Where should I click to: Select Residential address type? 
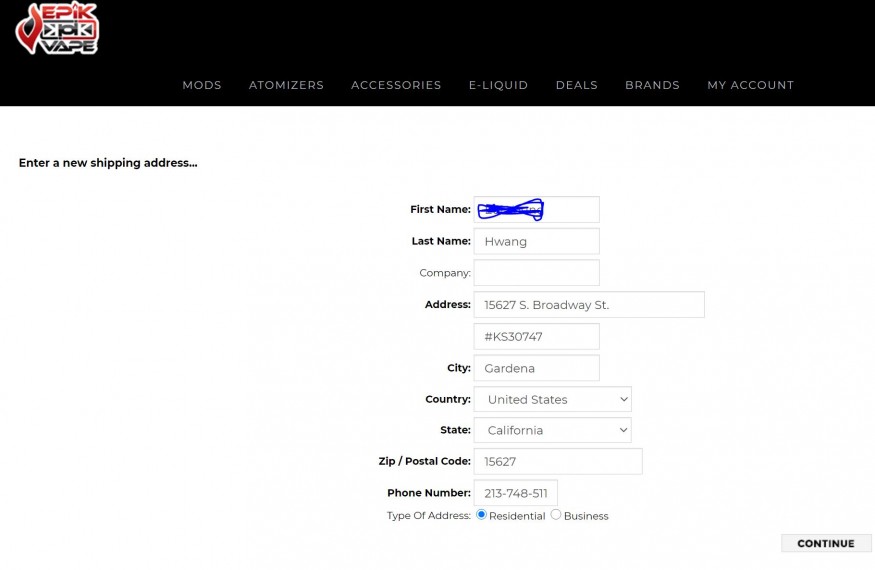482,515
